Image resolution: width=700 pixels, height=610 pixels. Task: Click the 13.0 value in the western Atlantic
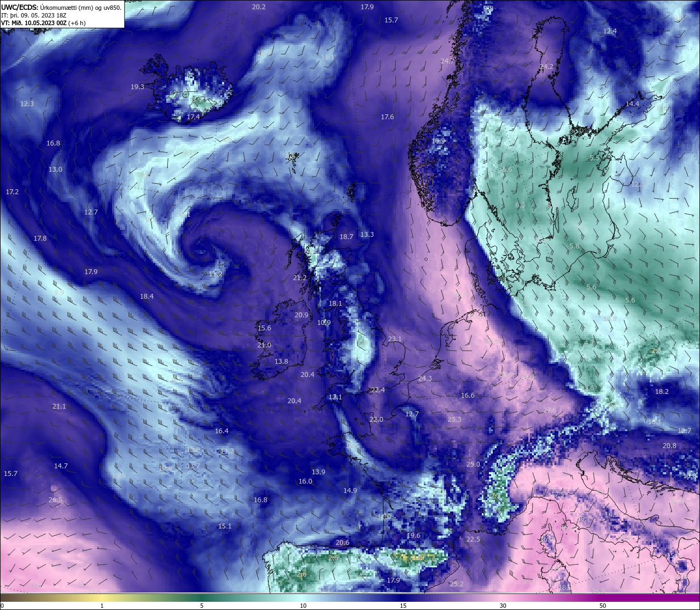(55, 170)
